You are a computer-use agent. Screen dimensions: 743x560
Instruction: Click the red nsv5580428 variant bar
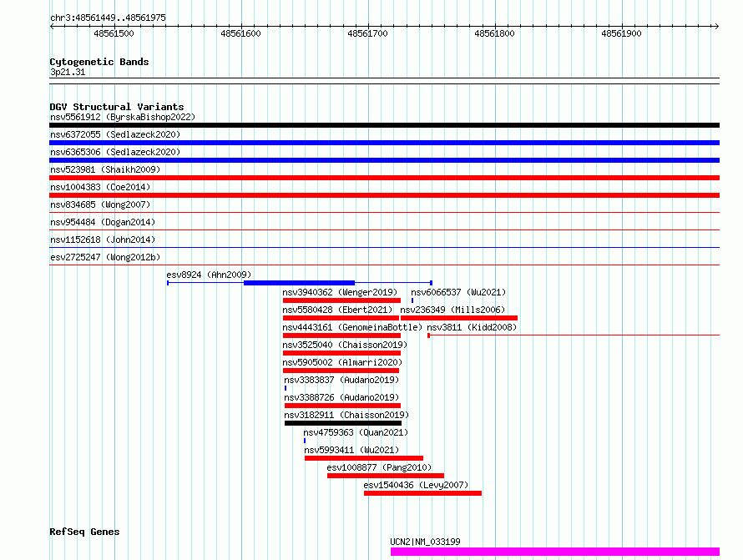[341, 318]
